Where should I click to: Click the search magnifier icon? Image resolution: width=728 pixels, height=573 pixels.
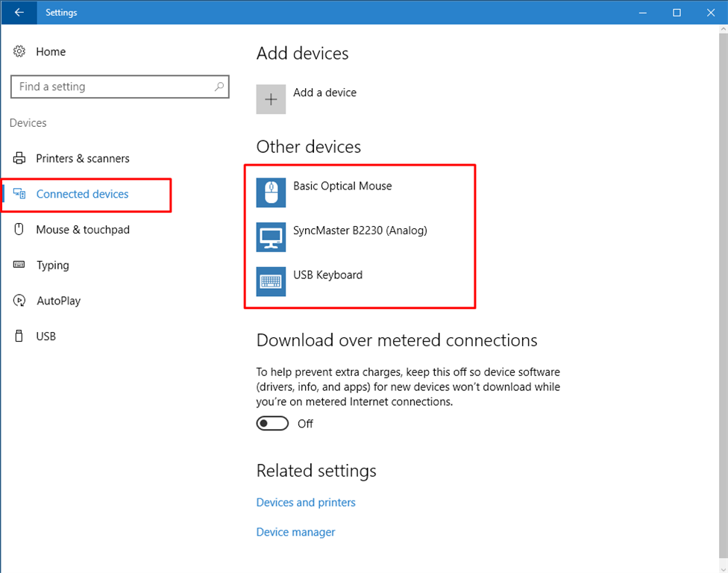point(219,87)
